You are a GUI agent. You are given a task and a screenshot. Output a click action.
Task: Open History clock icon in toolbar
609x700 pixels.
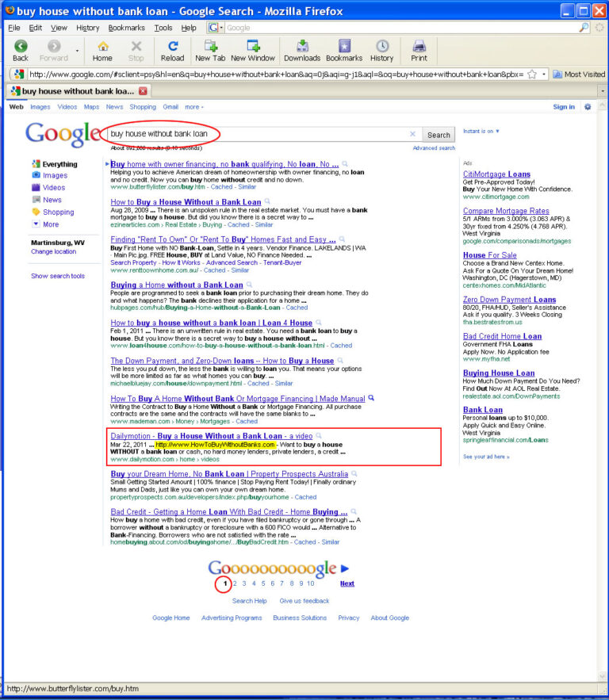click(x=382, y=47)
